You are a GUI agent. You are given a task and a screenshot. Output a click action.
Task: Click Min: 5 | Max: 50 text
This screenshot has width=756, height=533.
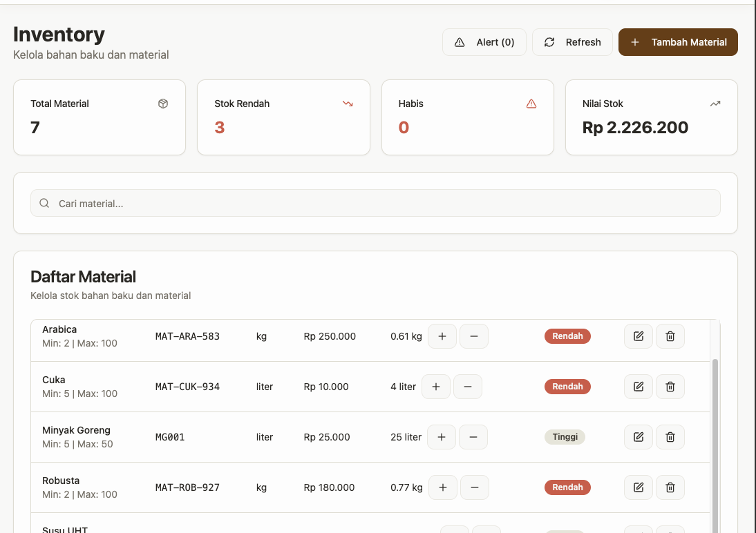click(77, 444)
